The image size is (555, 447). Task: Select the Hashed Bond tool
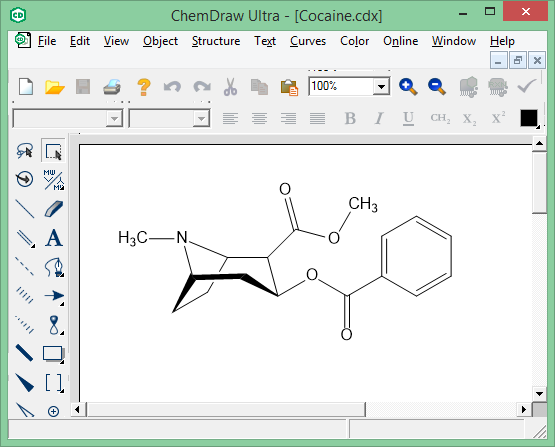(x=24, y=296)
